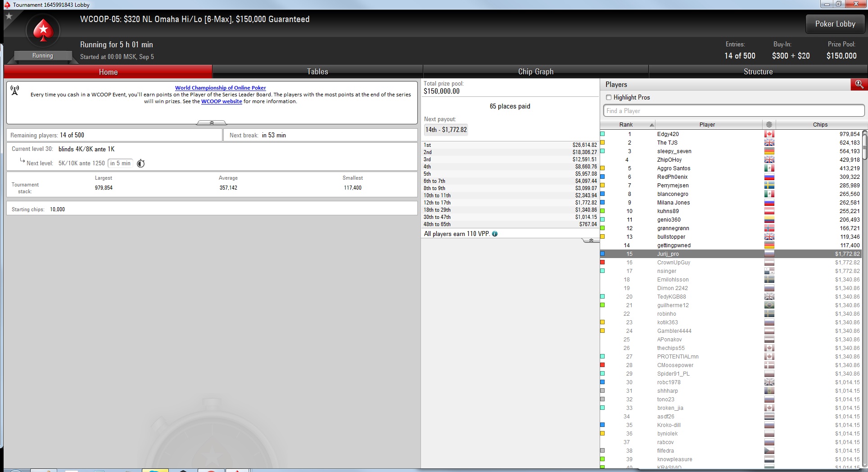
Task: Click the Mexico flag beside Aggro Santos
Action: (769, 168)
